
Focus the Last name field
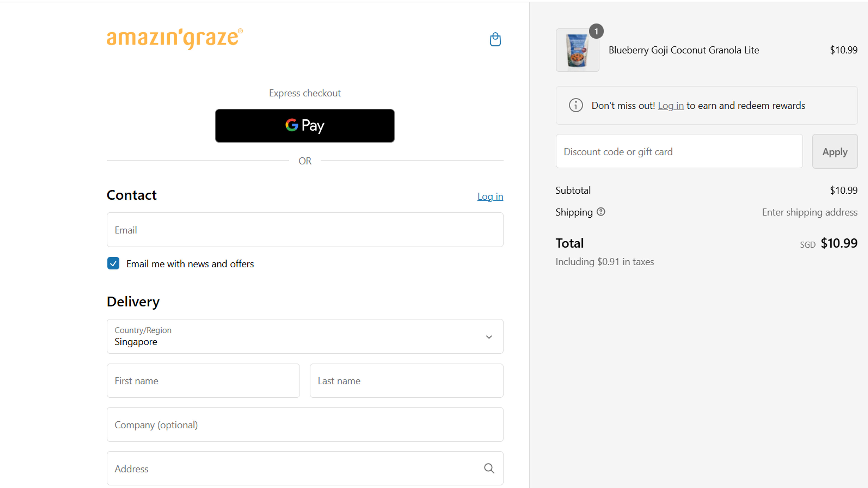[x=406, y=380]
